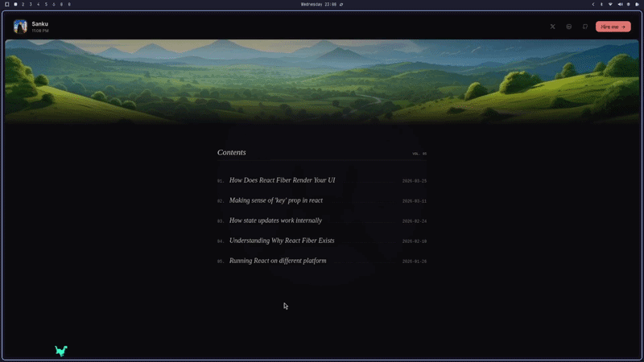
Task: Open "How Does React Fiber Render Your UI"
Action: coord(282,180)
